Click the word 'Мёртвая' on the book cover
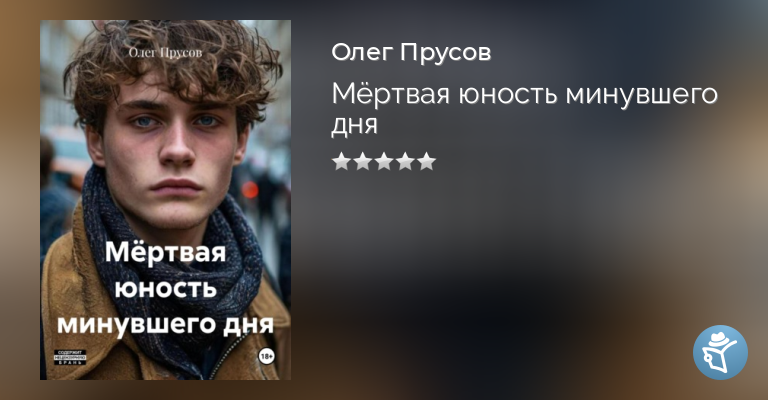This screenshot has width=768, height=400. (x=166, y=252)
